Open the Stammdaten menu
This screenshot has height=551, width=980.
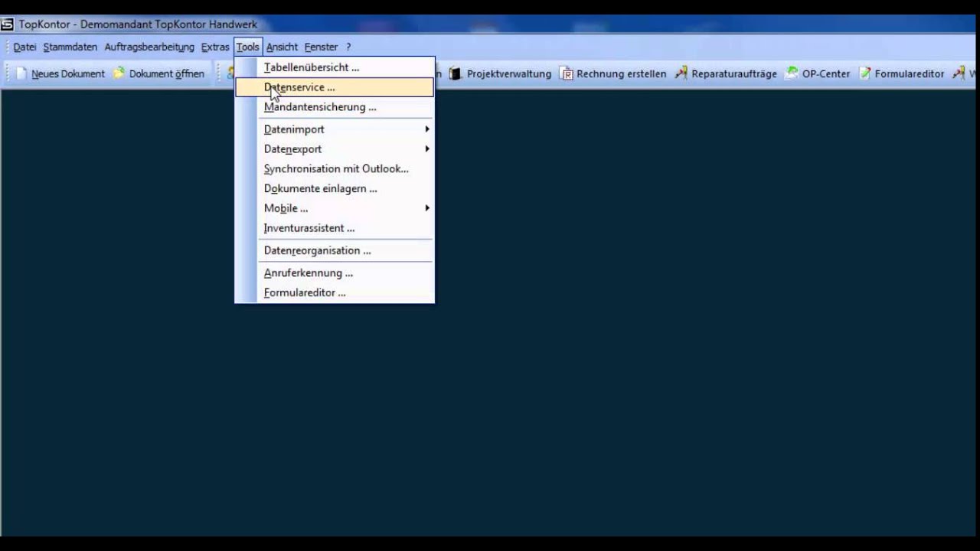pyautogui.click(x=70, y=47)
